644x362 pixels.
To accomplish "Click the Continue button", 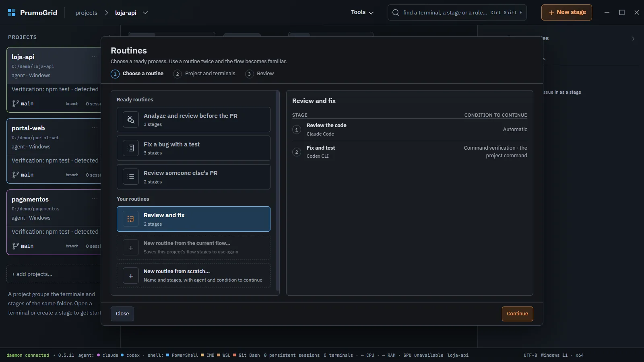I will click(517, 314).
